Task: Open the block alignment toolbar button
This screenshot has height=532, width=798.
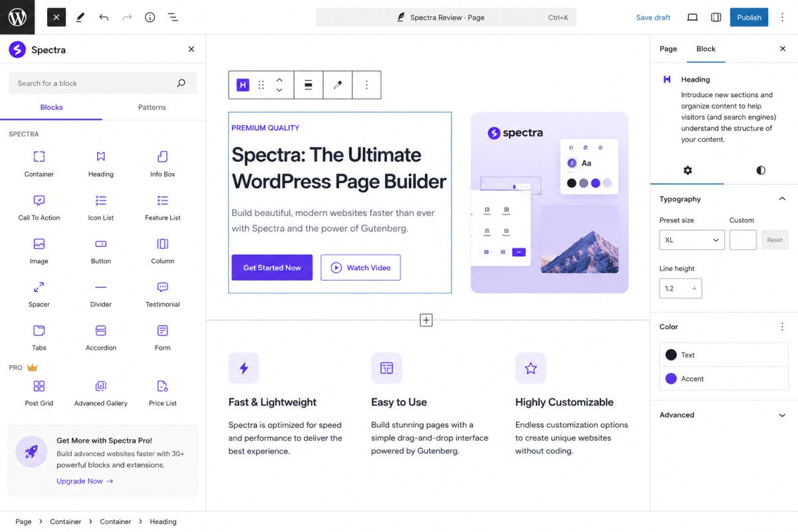Action: tap(309, 85)
